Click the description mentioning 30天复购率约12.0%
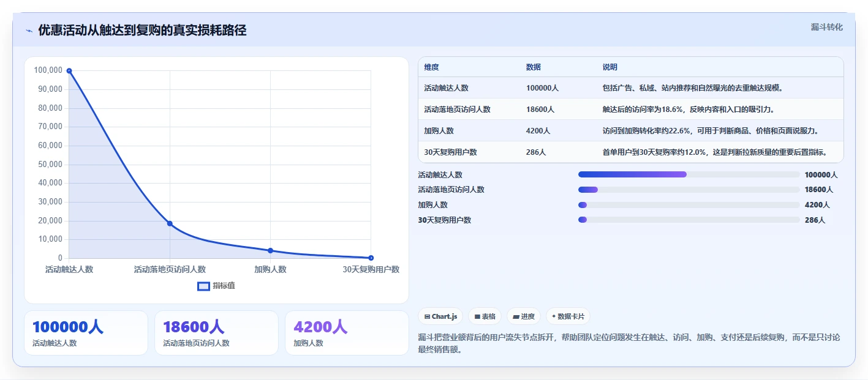The image size is (868, 380). click(715, 152)
